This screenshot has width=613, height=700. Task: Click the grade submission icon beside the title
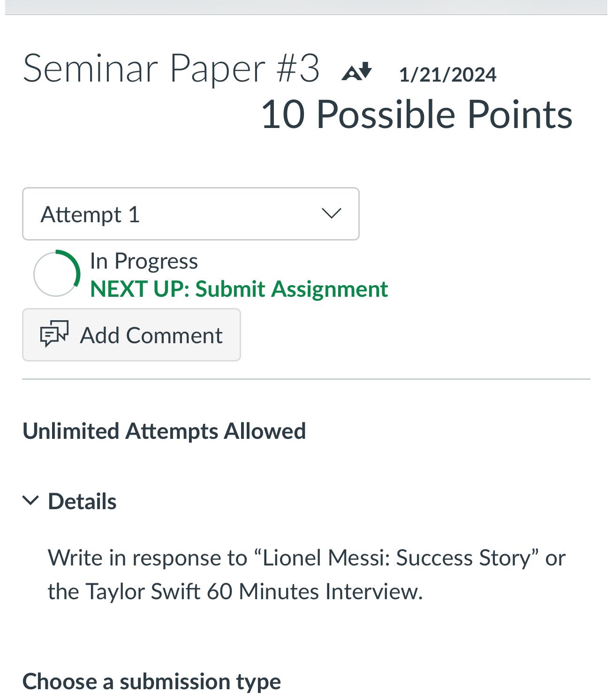tap(358, 71)
